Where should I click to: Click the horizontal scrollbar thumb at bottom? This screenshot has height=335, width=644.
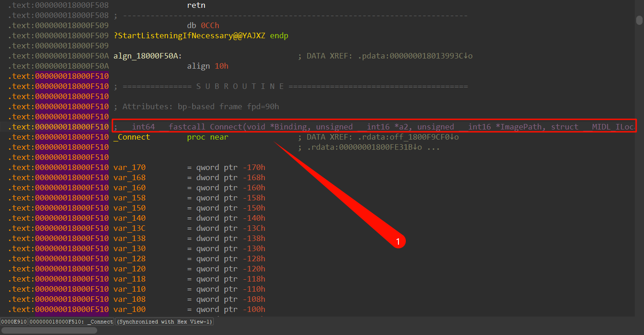[48, 330]
